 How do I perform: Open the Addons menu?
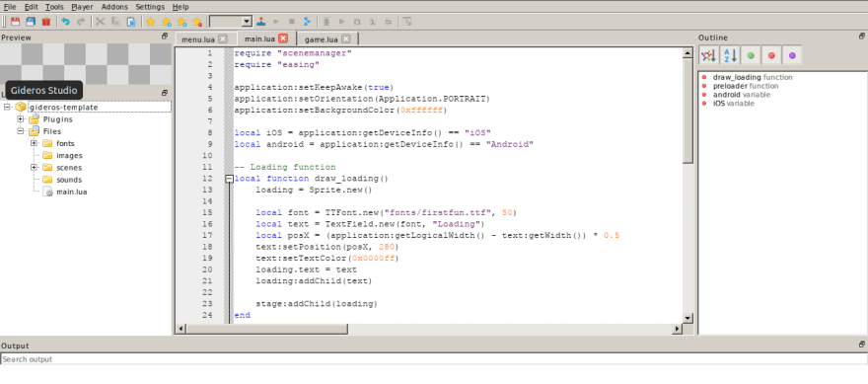point(114,7)
